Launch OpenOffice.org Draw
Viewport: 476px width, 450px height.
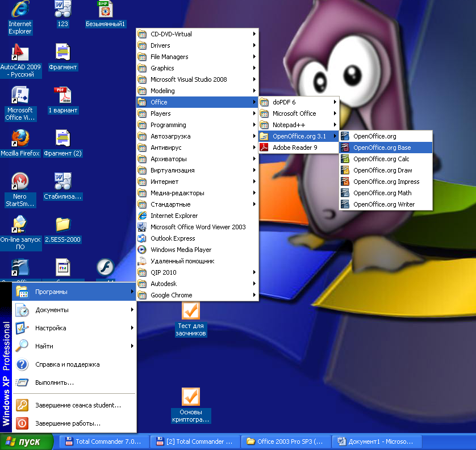point(386,170)
